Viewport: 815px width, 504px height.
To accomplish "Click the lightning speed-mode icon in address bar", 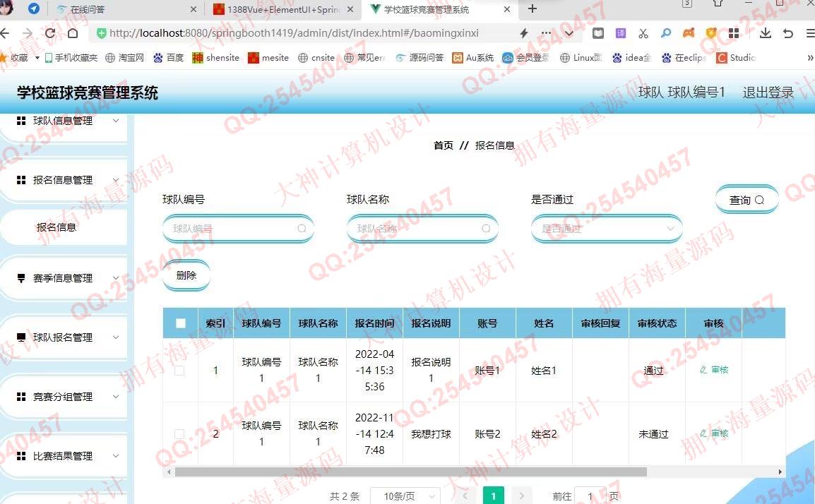I will click(524, 33).
